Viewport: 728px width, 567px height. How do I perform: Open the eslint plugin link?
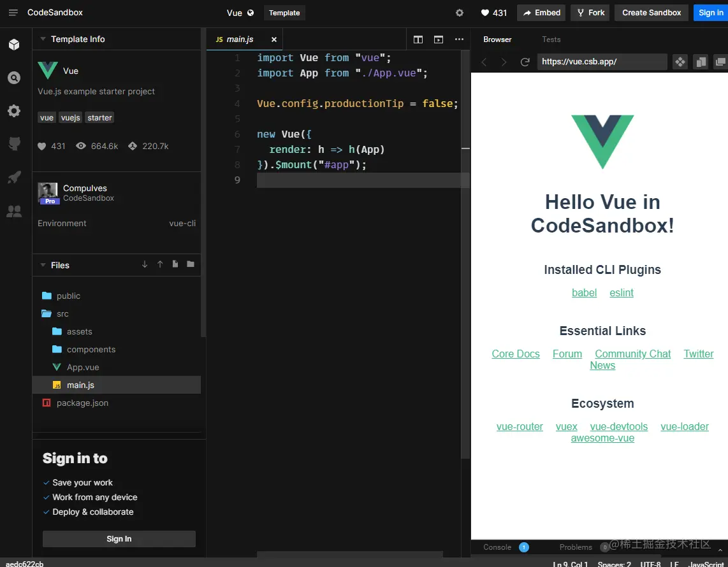[x=621, y=293]
